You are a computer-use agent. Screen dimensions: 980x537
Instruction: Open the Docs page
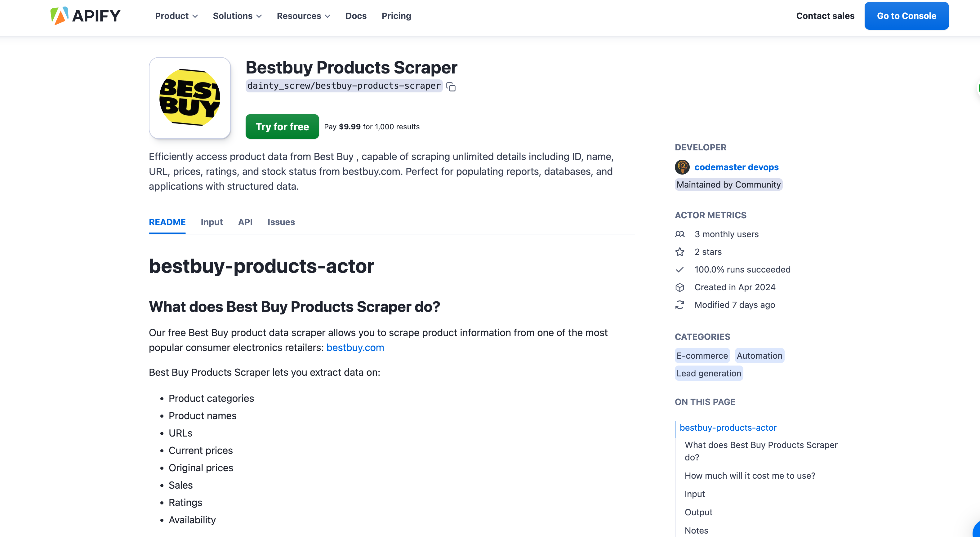point(356,16)
